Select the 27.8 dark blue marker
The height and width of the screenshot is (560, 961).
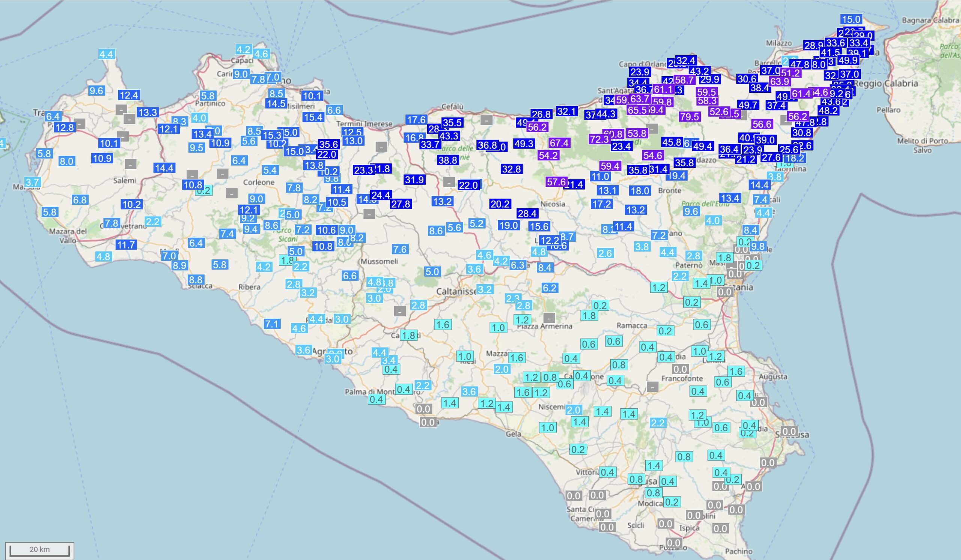pyautogui.click(x=401, y=204)
